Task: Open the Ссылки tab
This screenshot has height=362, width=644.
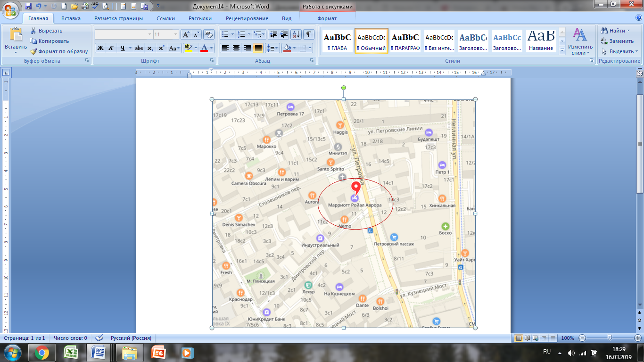Action: click(x=166, y=18)
